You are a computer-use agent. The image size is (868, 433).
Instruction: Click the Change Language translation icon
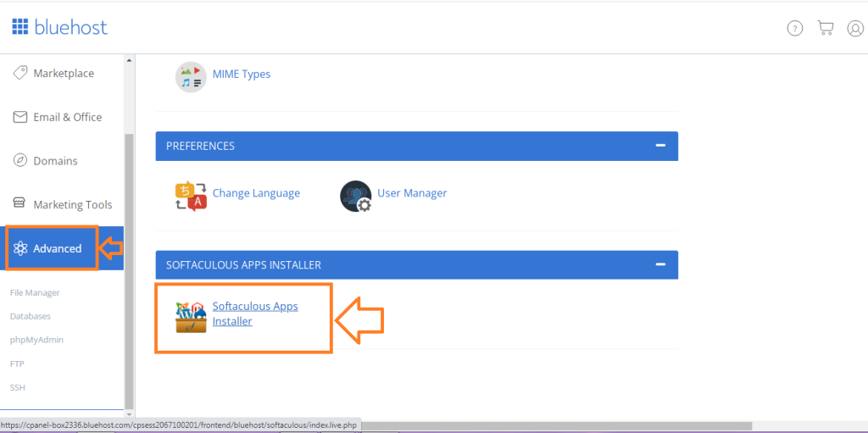click(191, 196)
